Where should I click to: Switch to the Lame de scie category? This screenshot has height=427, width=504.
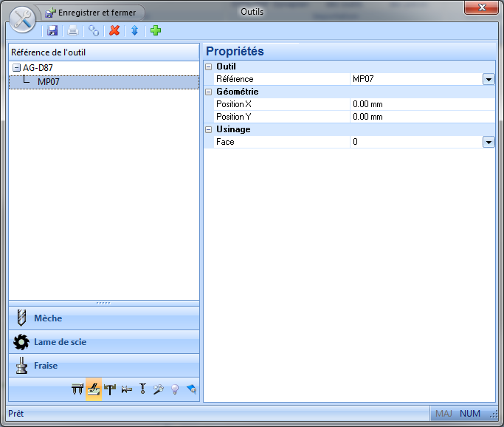click(x=104, y=342)
